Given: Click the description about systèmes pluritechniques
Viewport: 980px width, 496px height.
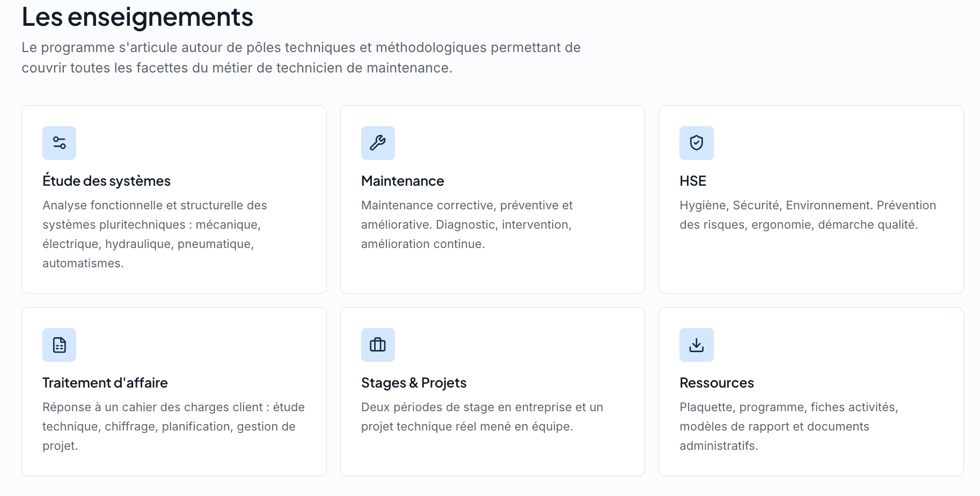Looking at the screenshot, I should pyautogui.click(x=155, y=234).
